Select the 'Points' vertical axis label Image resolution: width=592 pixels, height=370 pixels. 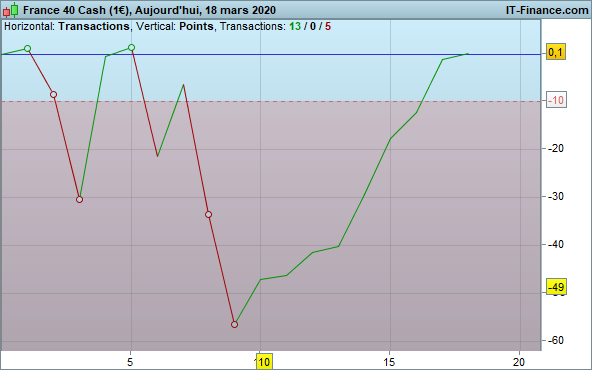(x=196, y=26)
